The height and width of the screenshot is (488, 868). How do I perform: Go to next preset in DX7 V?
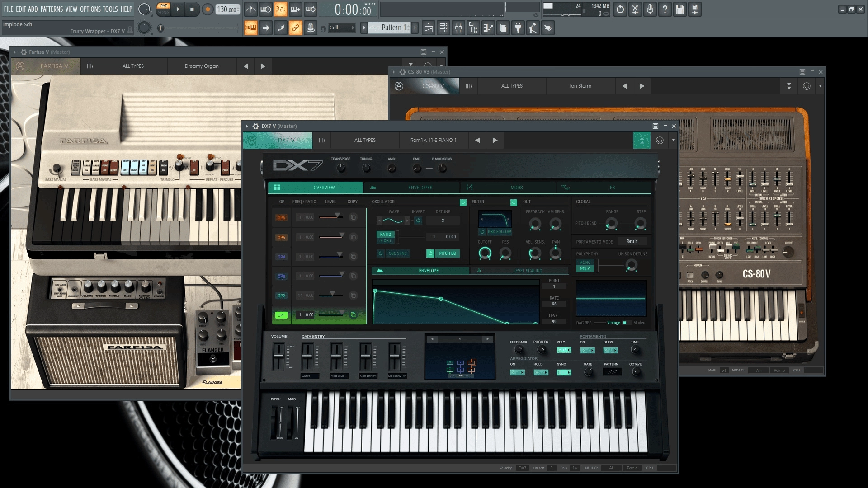pos(495,140)
